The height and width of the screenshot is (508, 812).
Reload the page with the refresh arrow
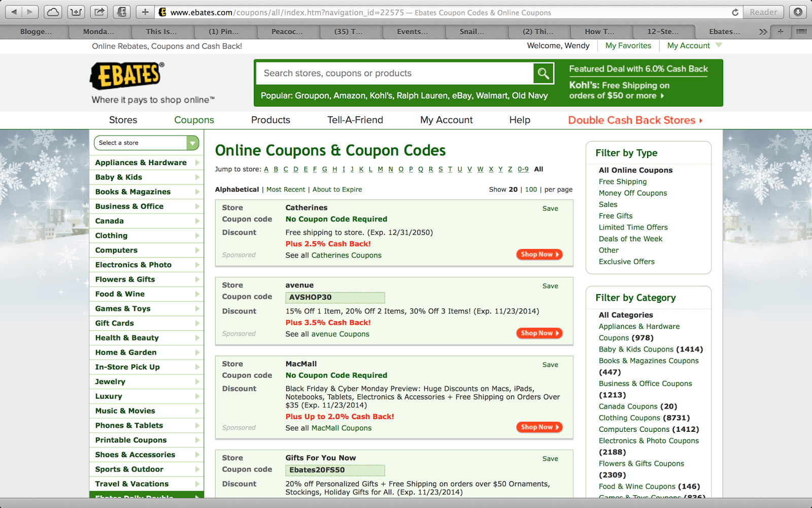pyautogui.click(x=735, y=12)
